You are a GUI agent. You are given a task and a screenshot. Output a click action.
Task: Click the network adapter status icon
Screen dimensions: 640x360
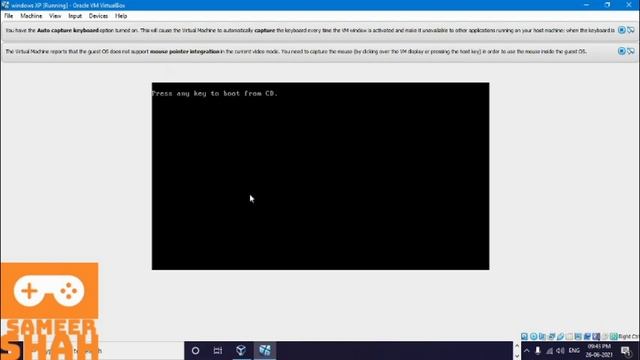pos(551,336)
